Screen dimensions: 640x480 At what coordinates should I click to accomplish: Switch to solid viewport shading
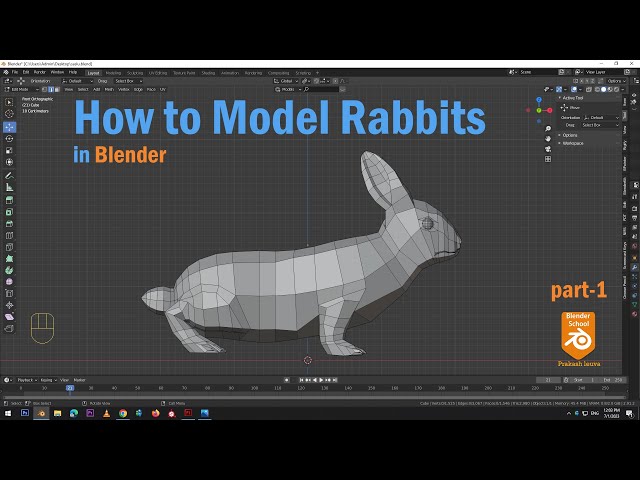[604, 89]
